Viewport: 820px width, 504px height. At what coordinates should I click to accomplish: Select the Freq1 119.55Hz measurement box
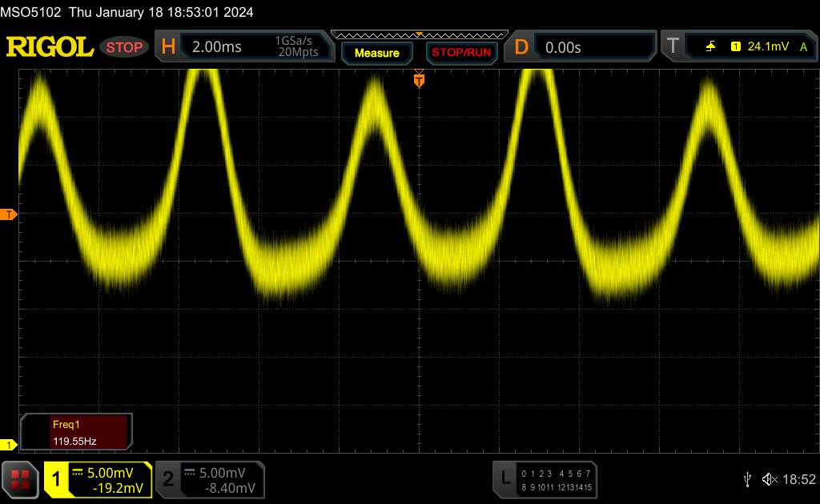(x=77, y=431)
